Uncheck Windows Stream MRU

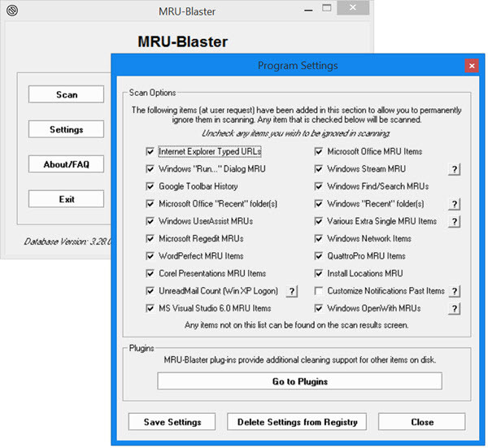318,169
